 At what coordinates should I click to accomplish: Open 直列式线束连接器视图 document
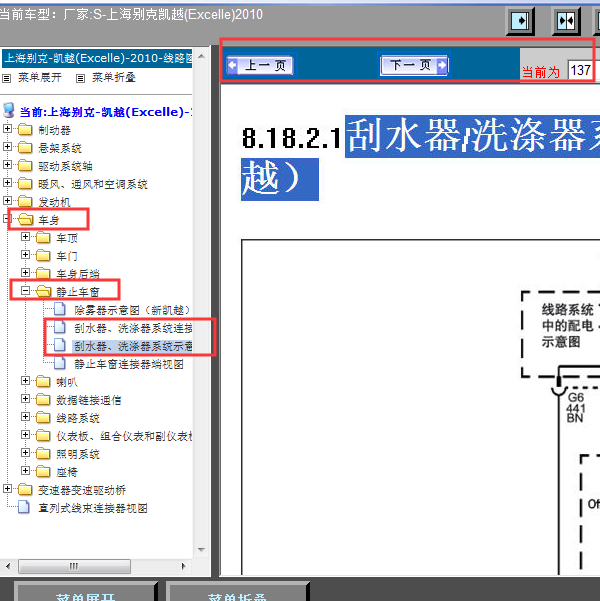point(93,508)
